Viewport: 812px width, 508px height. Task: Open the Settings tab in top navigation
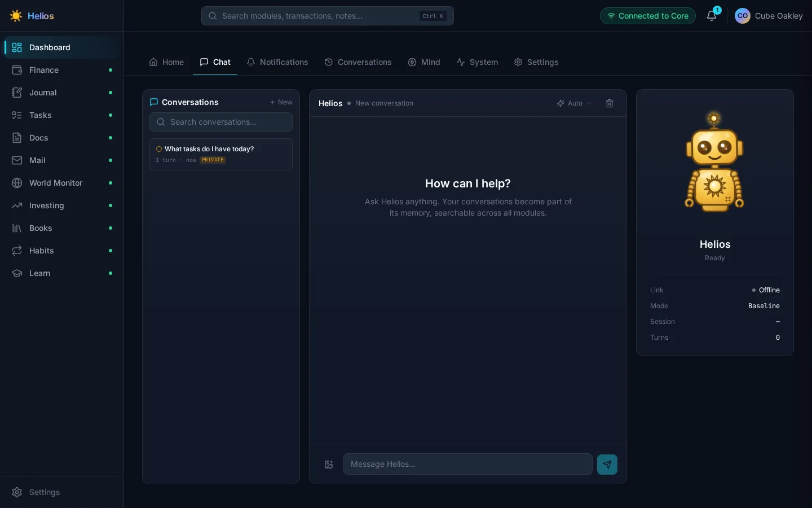[536, 62]
